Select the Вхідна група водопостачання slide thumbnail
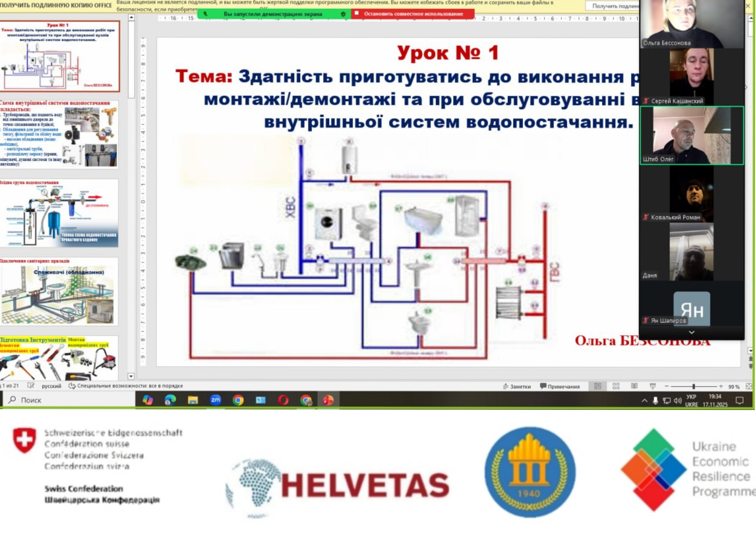This screenshot has height=545, width=756. pyautogui.click(x=59, y=213)
